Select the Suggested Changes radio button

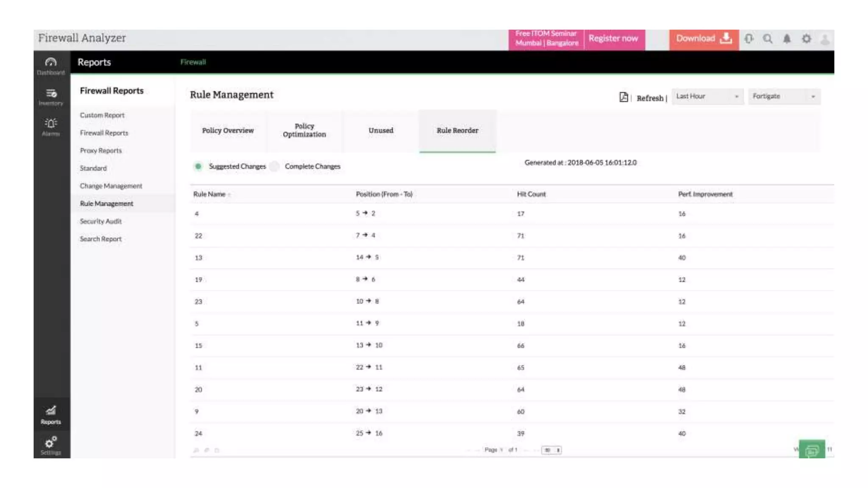point(198,166)
